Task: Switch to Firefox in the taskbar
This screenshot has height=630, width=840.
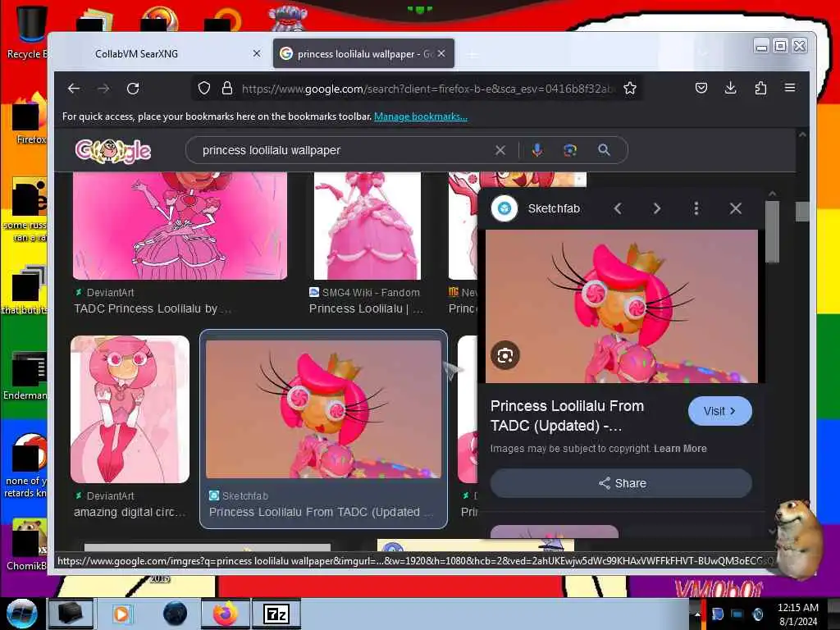Action: (226, 614)
